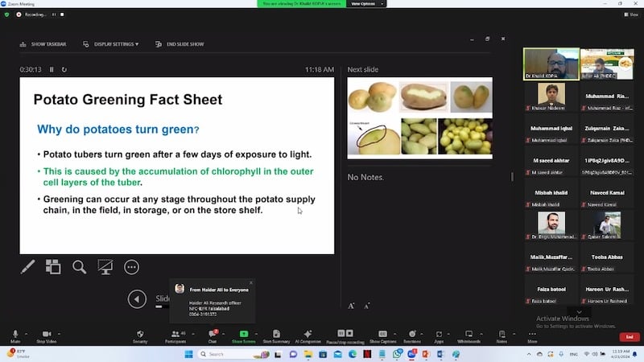
Task: Select the pen and laser pointer tool
Action: pyautogui.click(x=27, y=267)
